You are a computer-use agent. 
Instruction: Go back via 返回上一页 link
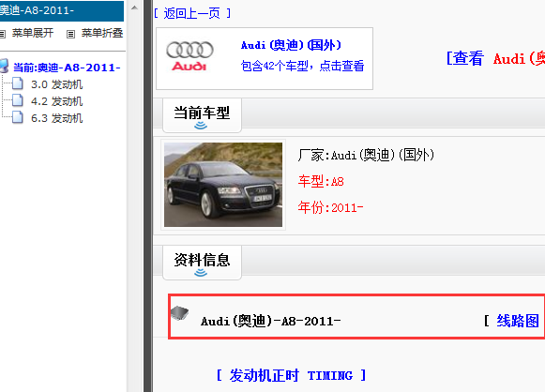tap(192, 13)
